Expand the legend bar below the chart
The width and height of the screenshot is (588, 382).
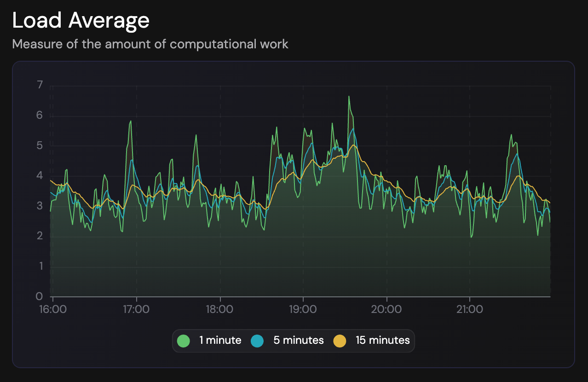click(294, 341)
